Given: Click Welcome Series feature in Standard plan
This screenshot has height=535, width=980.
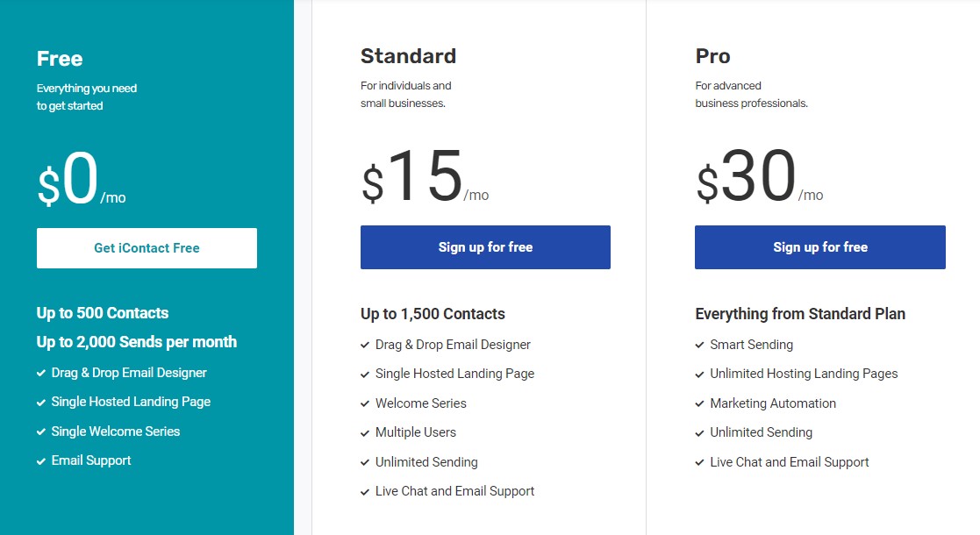Looking at the screenshot, I should [x=420, y=403].
